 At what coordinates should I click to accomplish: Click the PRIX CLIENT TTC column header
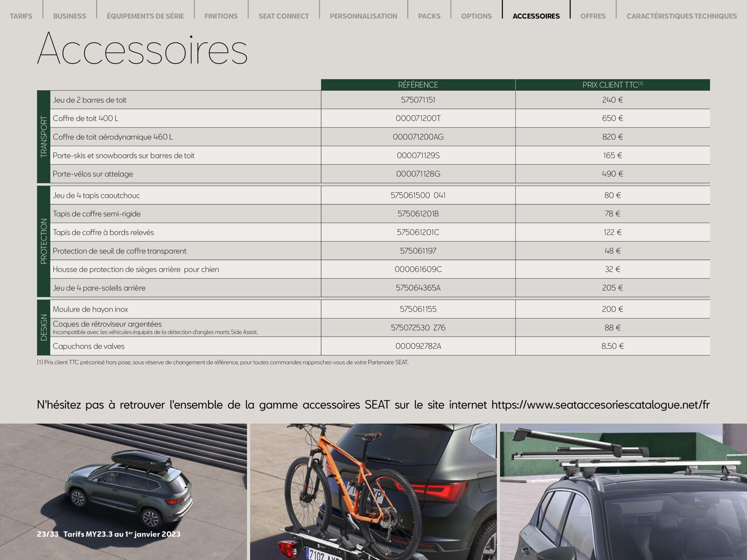click(613, 84)
